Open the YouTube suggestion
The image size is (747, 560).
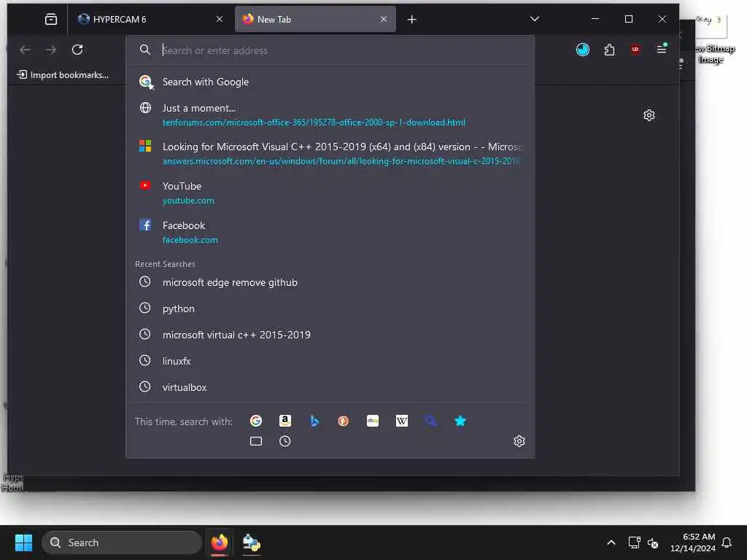pyautogui.click(x=330, y=192)
